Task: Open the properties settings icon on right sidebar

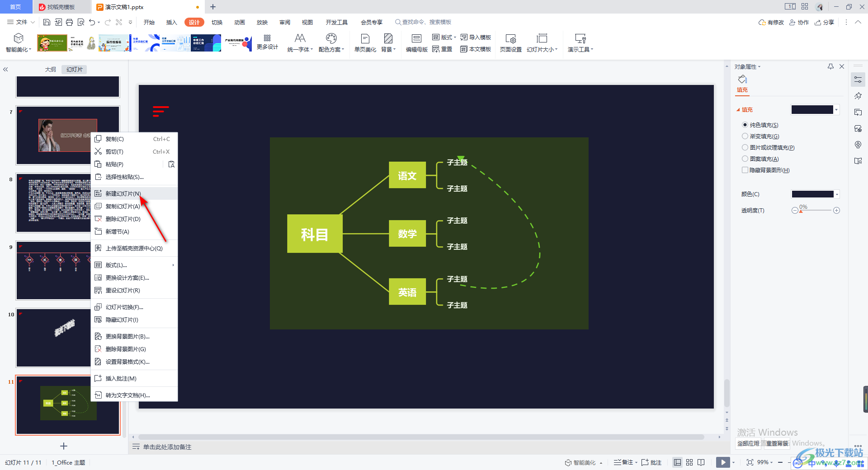Action: [858, 80]
